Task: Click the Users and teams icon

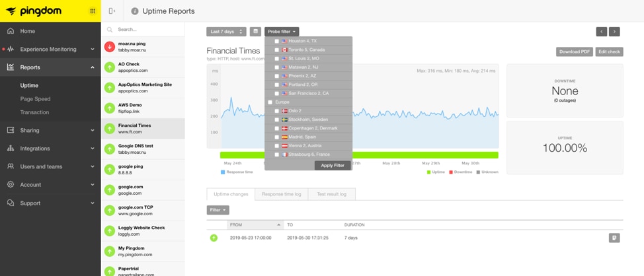Action: [11, 166]
